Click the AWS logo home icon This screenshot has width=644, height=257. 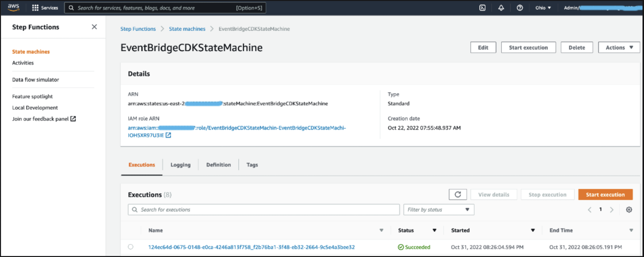tap(13, 7)
